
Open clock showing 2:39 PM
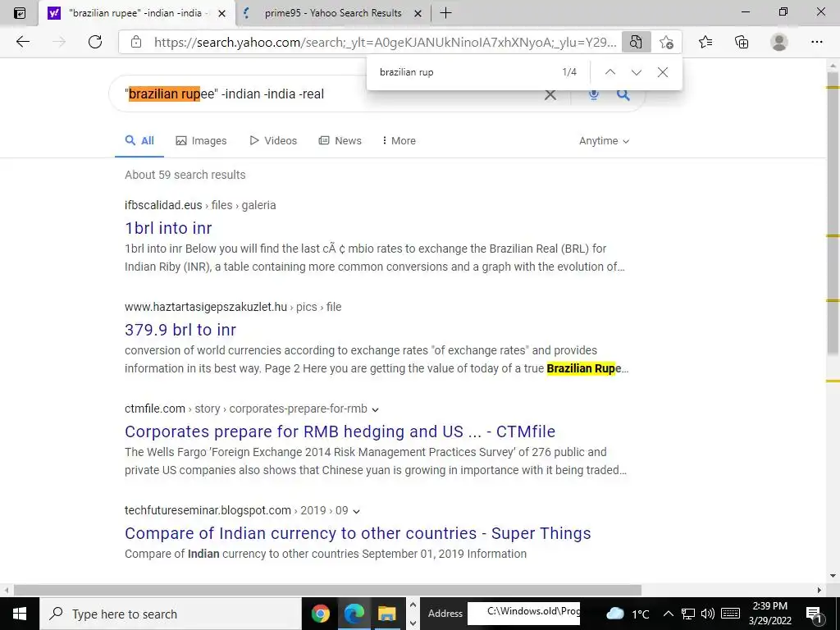pyautogui.click(x=769, y=614)
